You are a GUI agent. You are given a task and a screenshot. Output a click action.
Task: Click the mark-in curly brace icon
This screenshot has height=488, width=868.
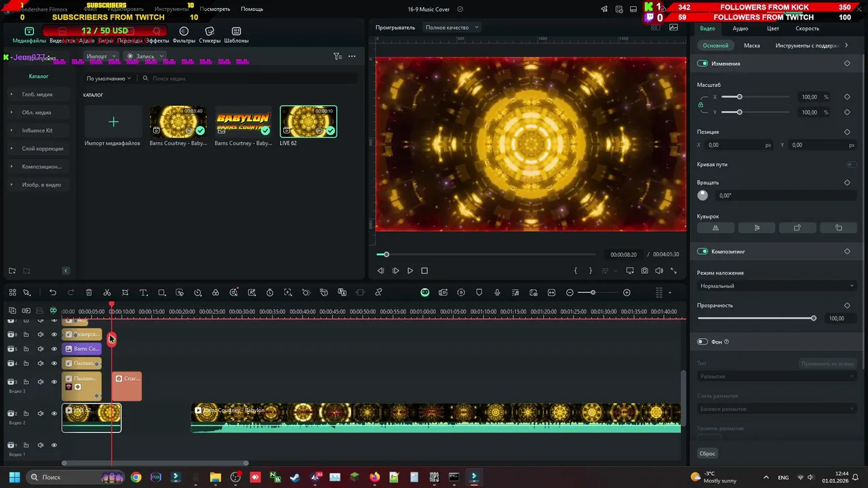[x=576, y=270]
